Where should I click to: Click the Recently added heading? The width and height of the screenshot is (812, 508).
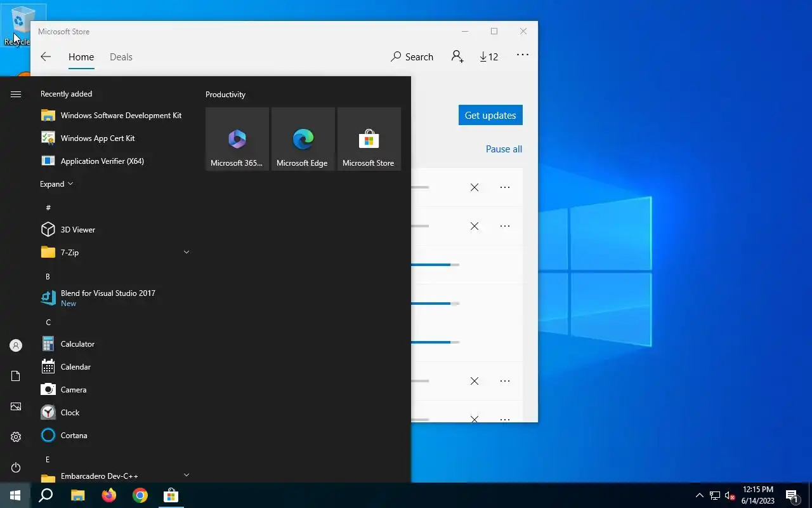pyautogui.click(x=67, y=94)
